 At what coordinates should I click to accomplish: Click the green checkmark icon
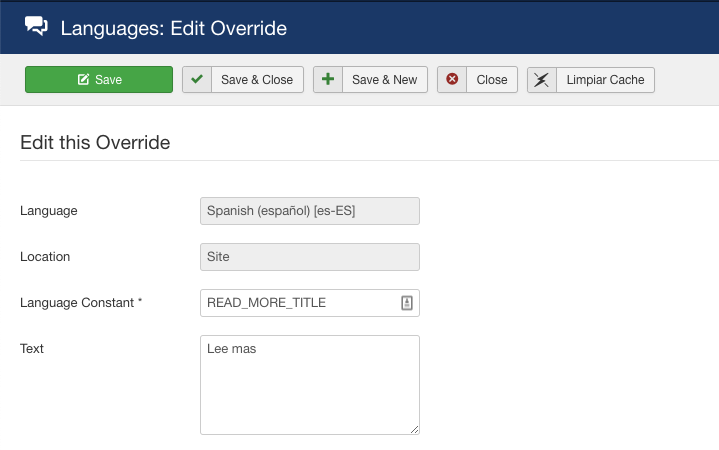click(x=197, y=80)
